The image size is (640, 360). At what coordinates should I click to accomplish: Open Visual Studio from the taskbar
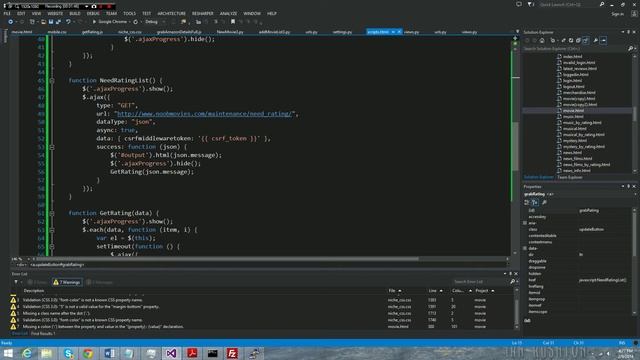[171, 353]
